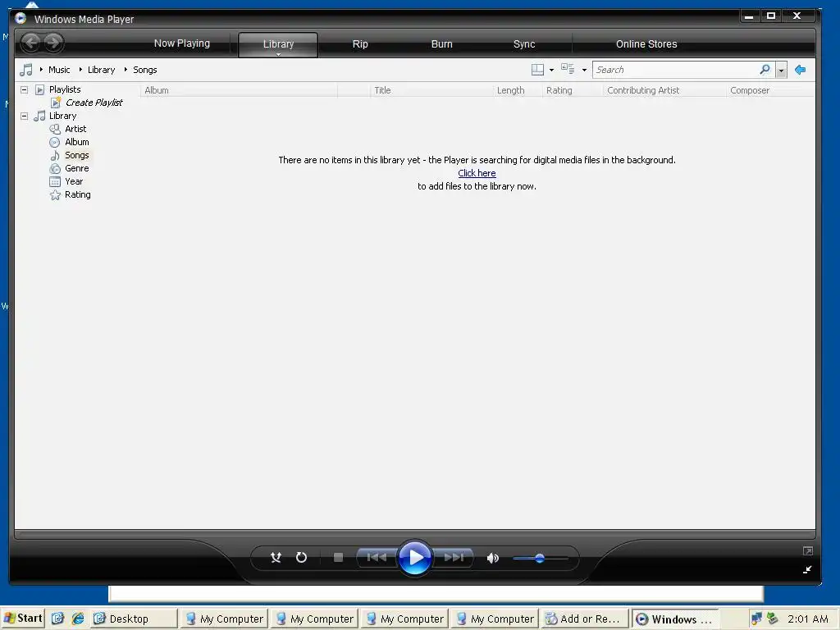This screenshot has width=840, height=630.
Task: Click the Album disc icon
Action: (x=55, y=142)
